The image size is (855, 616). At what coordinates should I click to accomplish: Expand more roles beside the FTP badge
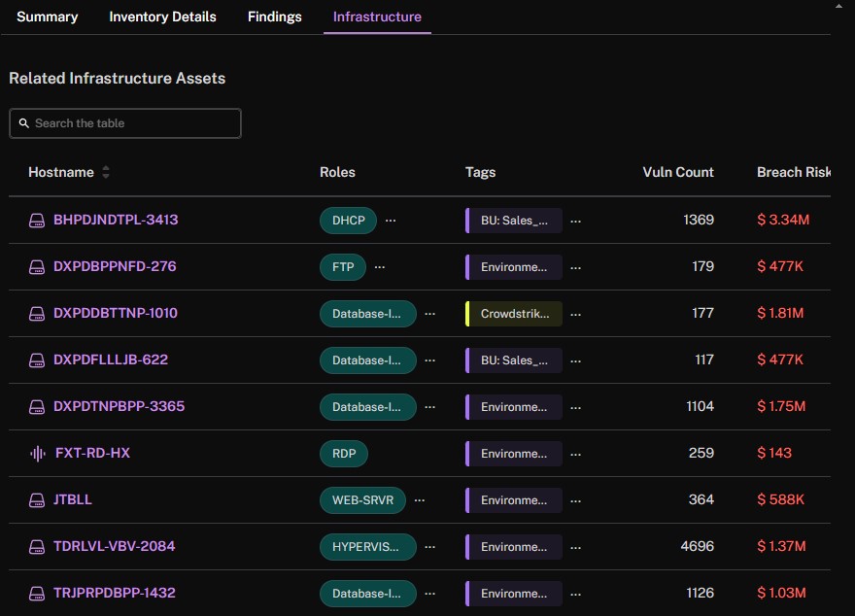pyautogui.click(x=380, y=267)
